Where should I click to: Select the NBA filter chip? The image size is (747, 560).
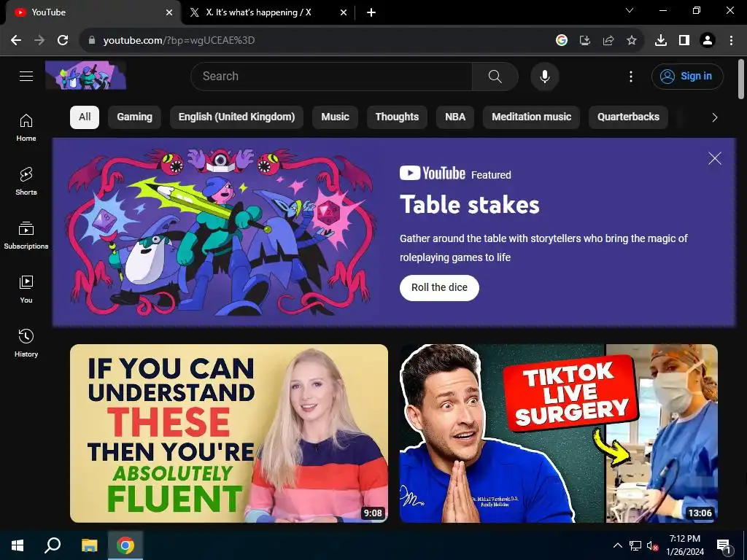tap(455, 117)
